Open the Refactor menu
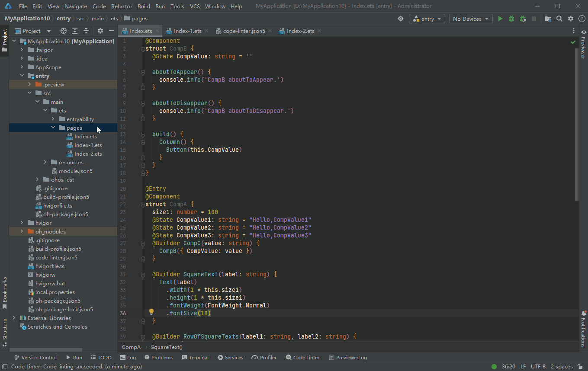Image resolution: width=588 pixels, height=371 pixels. click(x=122, y=6)
